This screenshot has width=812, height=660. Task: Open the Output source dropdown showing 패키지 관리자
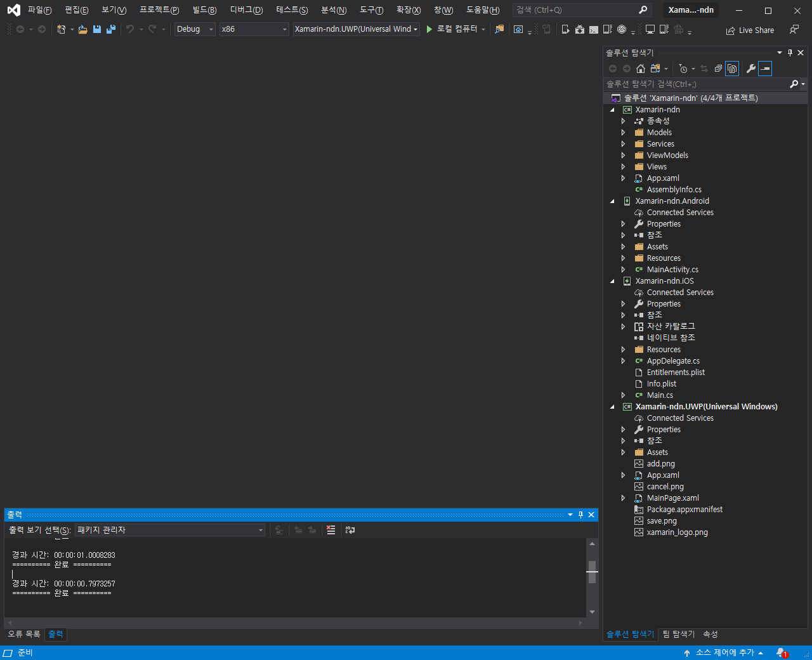coord(170,530)
